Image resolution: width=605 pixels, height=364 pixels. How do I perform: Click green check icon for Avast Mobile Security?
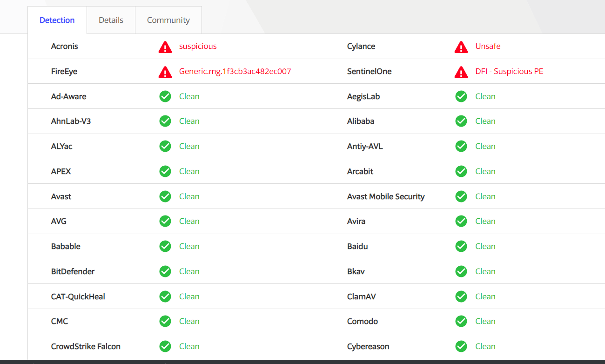coord(461,196)
